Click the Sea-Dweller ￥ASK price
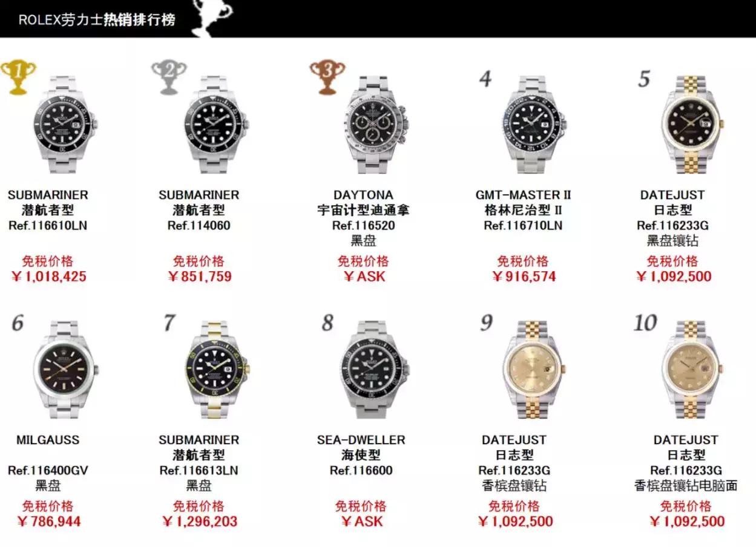This screenshot has height=547, width=756. tap(361, 522)
